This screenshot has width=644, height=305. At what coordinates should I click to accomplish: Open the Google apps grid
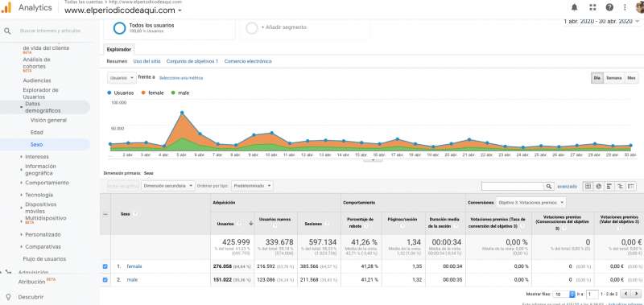point(592,7)
